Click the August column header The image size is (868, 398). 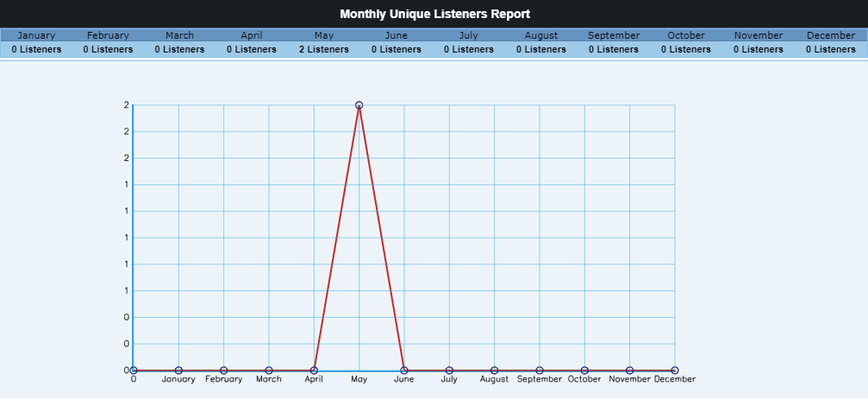541,35
